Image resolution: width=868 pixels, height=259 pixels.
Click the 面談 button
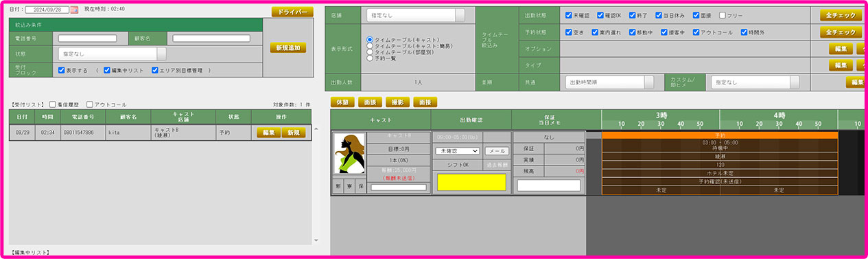[x=370, y=102]
